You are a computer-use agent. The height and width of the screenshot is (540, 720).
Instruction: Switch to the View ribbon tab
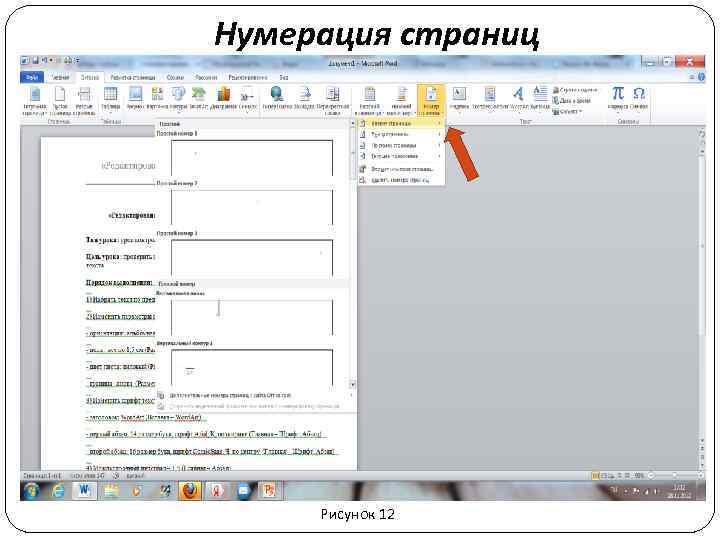(x=284, y=78)
